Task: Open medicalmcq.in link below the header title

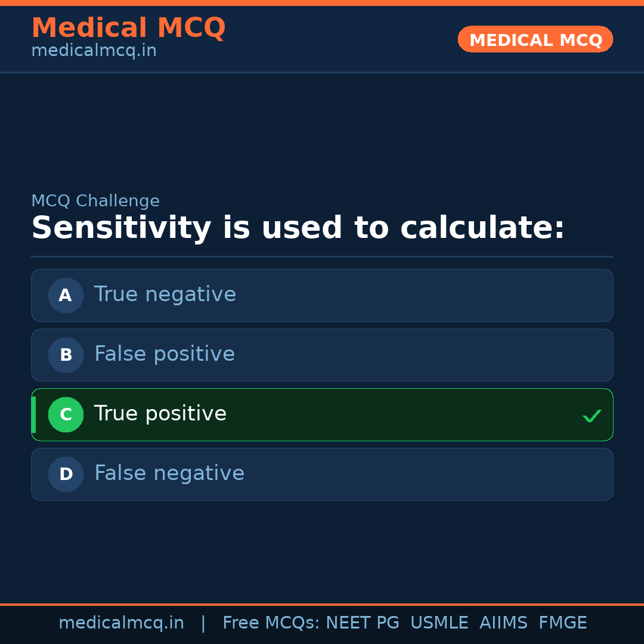Action: [x=94, y=51]
